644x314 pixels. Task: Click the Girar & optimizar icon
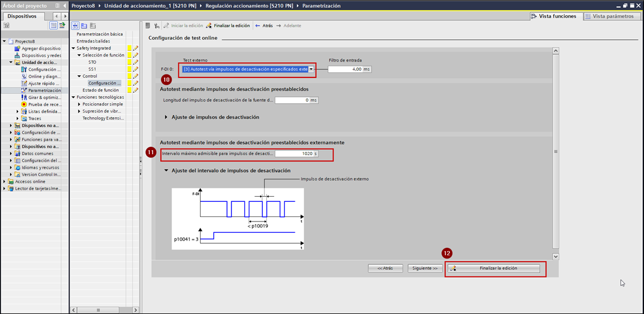click(x=24, y=98)
